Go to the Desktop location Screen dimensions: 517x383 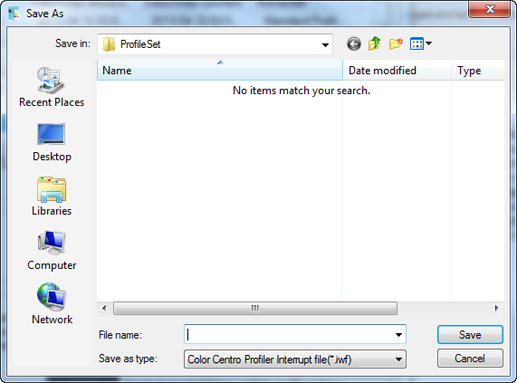tap(51, 142)
